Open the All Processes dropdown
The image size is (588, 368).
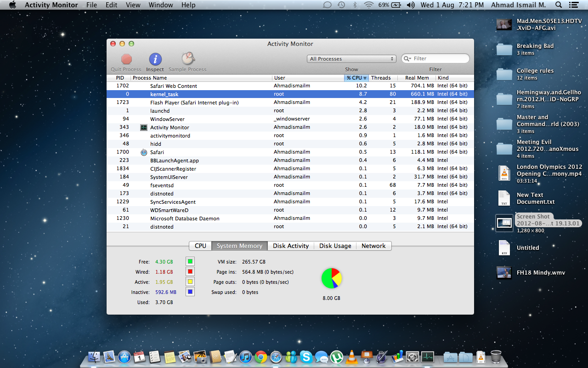coord(351,59)
